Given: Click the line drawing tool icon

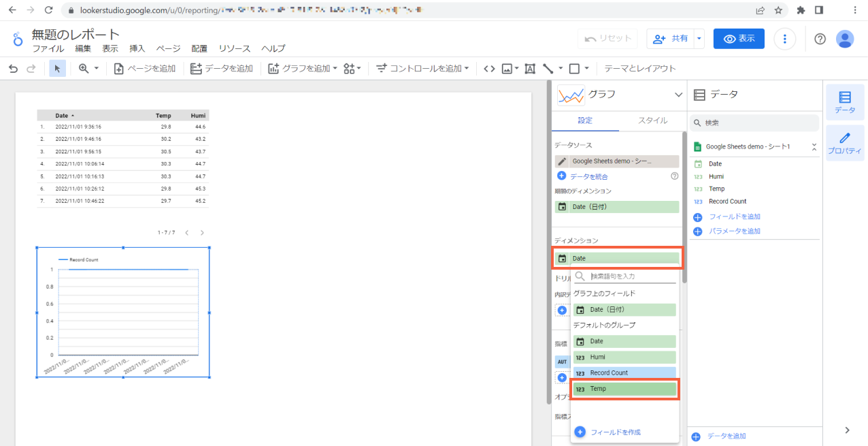Looking at the screenshot, I should tap(548, 68).
